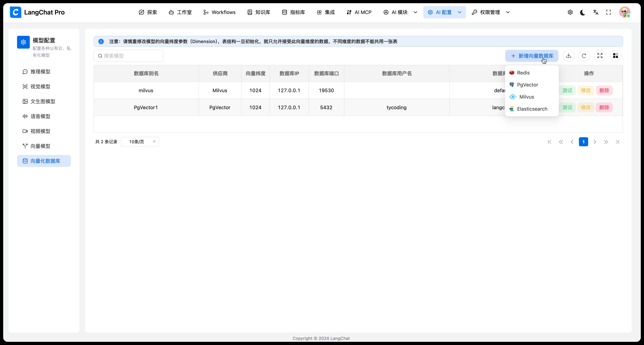This screenshot has width=644, height=345.
Task: Open the 探索 navigation item
Action: click(148, 12)
